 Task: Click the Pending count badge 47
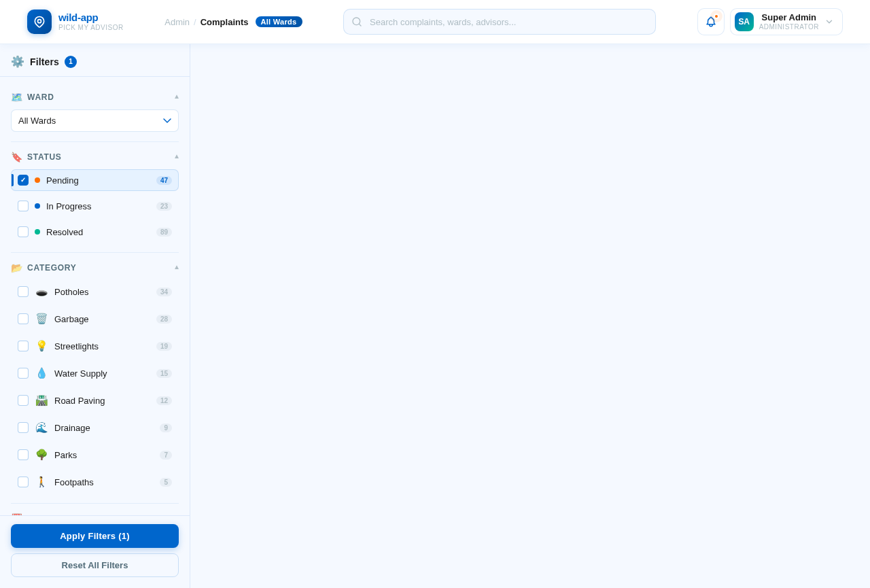coord(164,180)
